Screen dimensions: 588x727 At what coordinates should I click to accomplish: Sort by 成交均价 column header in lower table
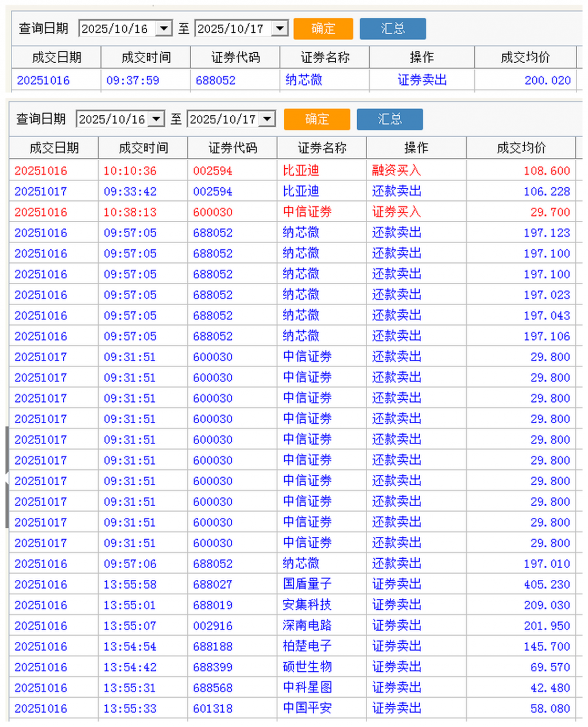click(521, 148)
